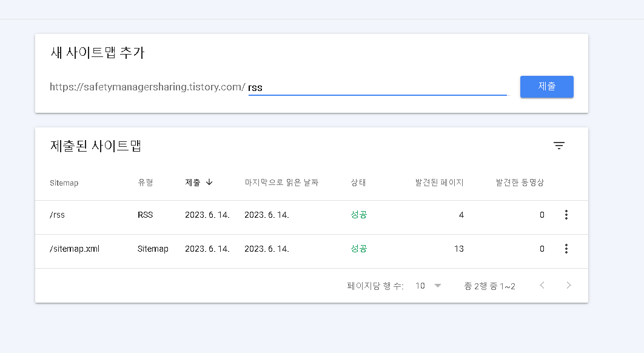Click the previous page chevron
Viewport: 644px width, 353px height.
click(542, 285)
